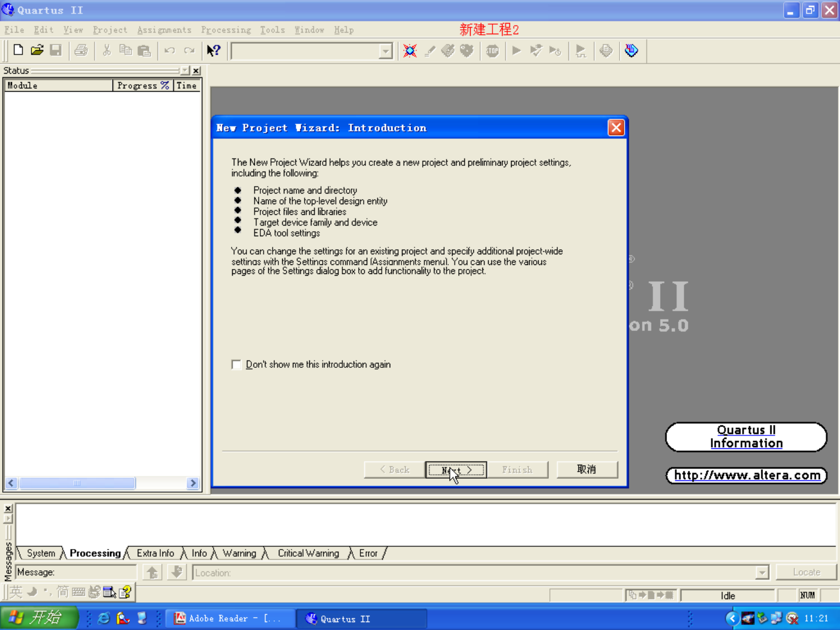This screenshot has height=630, width=840.
Task: Open the Location dropdown arrow in Messages
Action: tap(762, 573)
